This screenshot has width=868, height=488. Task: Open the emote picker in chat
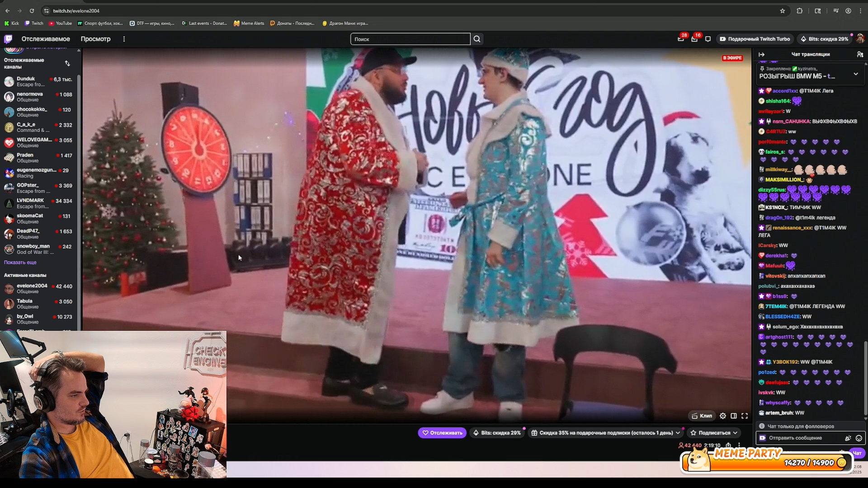[859, 438]
